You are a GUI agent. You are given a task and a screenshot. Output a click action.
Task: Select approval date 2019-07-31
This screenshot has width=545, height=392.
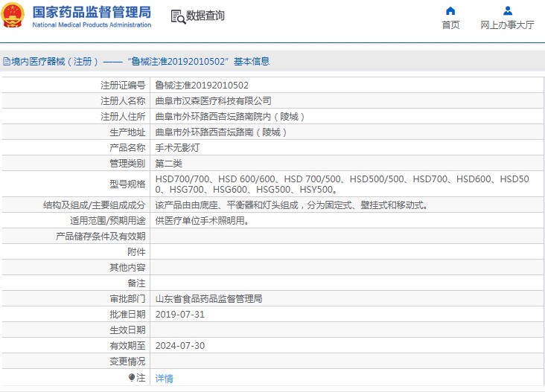click(x=179, y=315)
